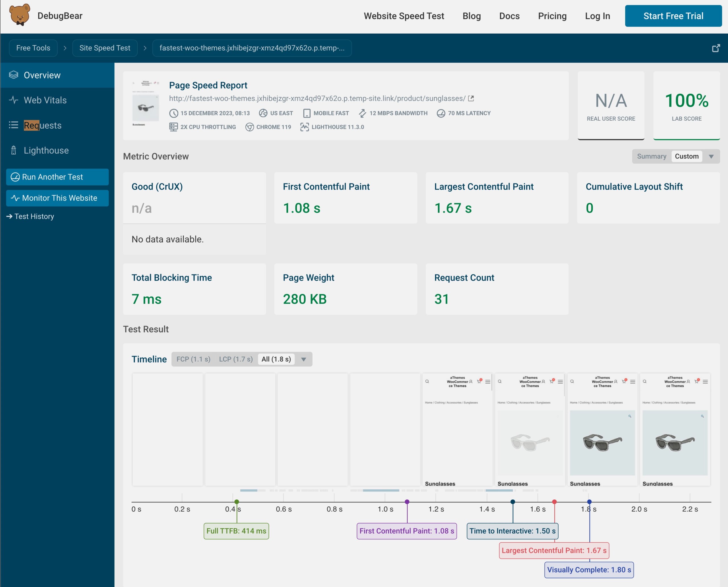Viewport: 728px width, 587px height.
Task: Expand the Metric Overview view dropdown arrow
Action: point(711,156)
